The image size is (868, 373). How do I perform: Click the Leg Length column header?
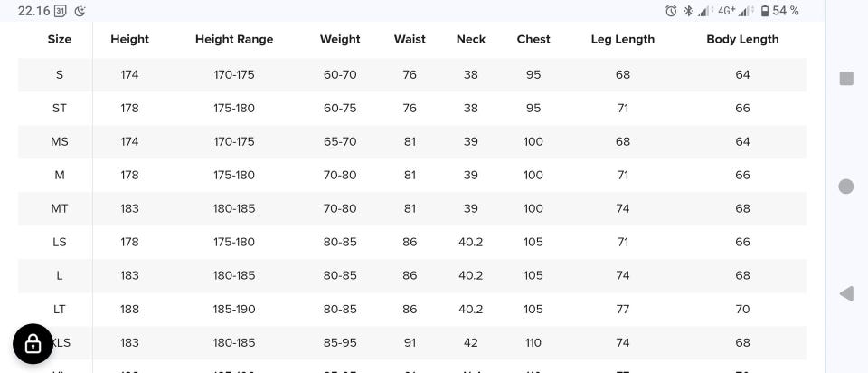click(x=622, y=39)
